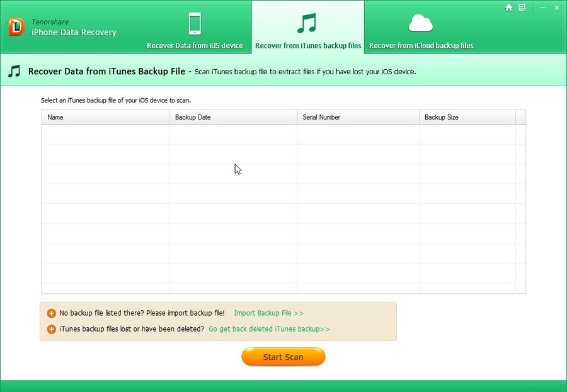Switch to Recover Data from iOS device tab
The height and width of the screenshot is (392, 567).
click(x=195, y=28)
